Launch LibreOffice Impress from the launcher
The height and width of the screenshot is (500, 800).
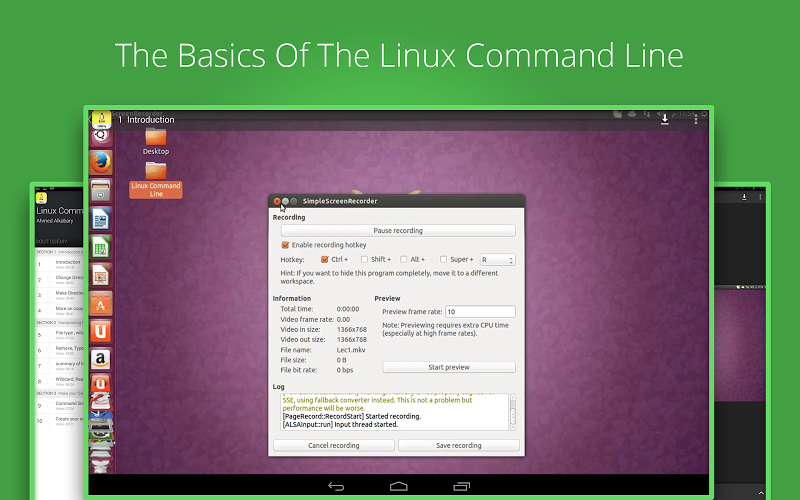tap(101, 276)
